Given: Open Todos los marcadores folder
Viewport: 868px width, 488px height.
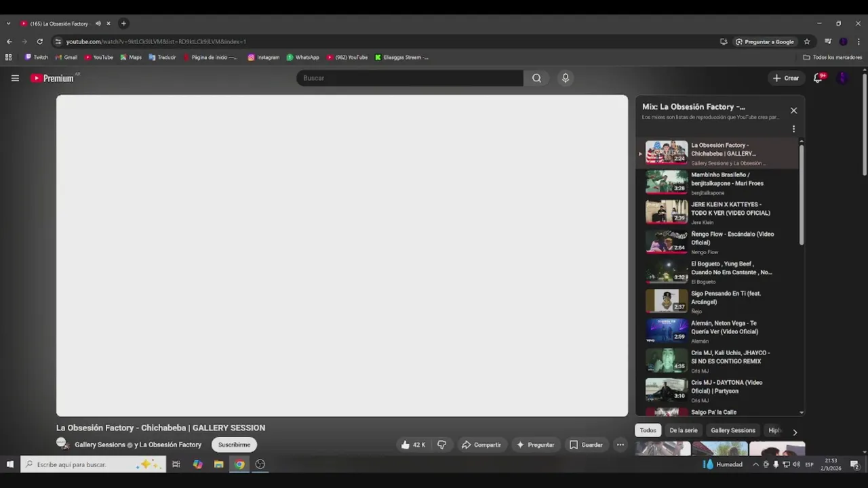Looking at the screenshot, I should pyautogui.click(x=833, y=57).
